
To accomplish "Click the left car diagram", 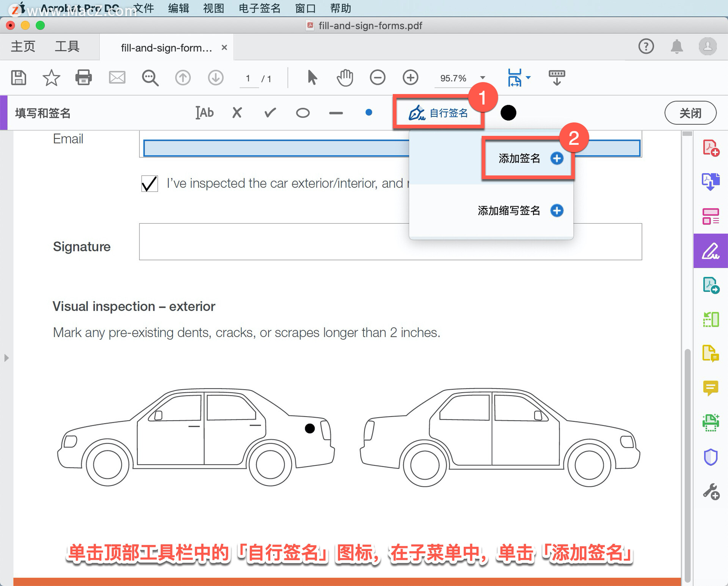I will [x=196, y=437].
